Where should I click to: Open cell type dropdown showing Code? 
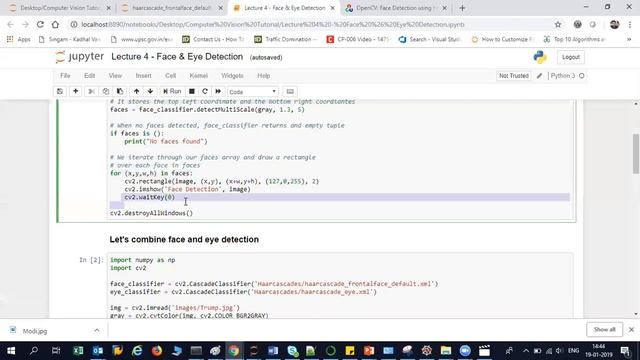(x=253, y=92)
